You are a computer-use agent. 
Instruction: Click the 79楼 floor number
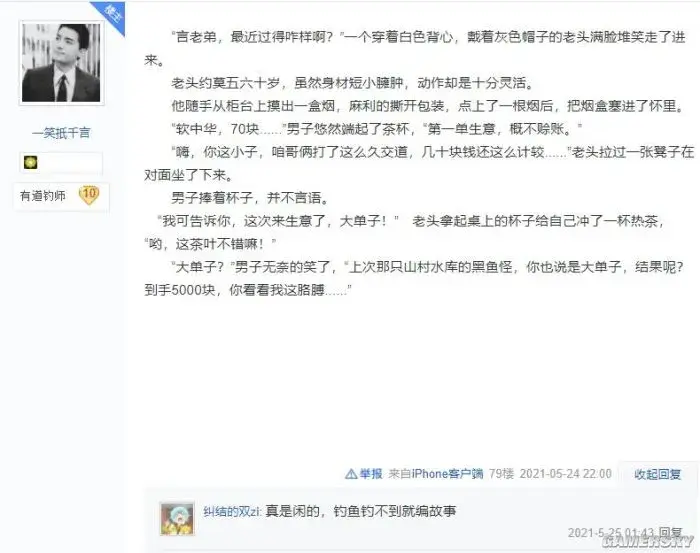coord(501,474)
